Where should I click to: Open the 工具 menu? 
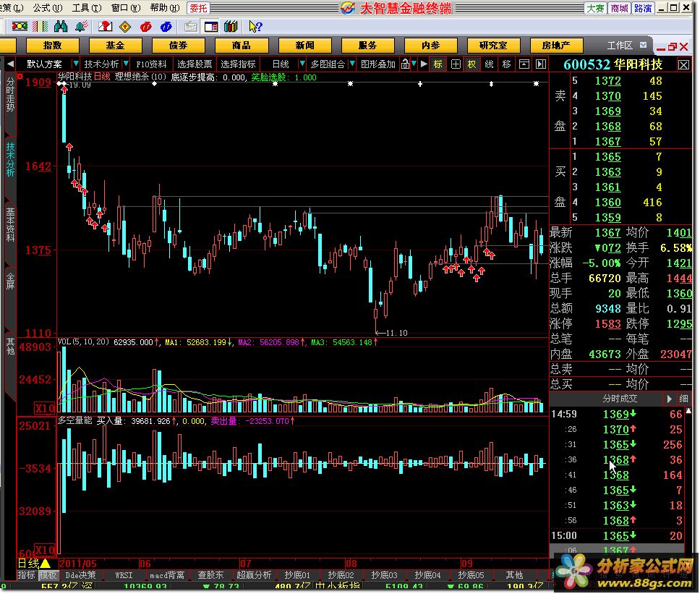click(x=87, y=7)
